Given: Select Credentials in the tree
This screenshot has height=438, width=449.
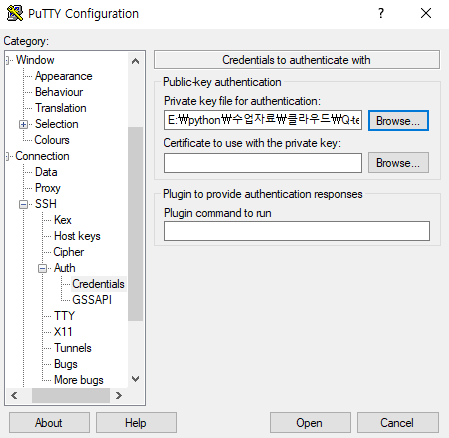Looking at the screenshot, I should pos(98,284).
